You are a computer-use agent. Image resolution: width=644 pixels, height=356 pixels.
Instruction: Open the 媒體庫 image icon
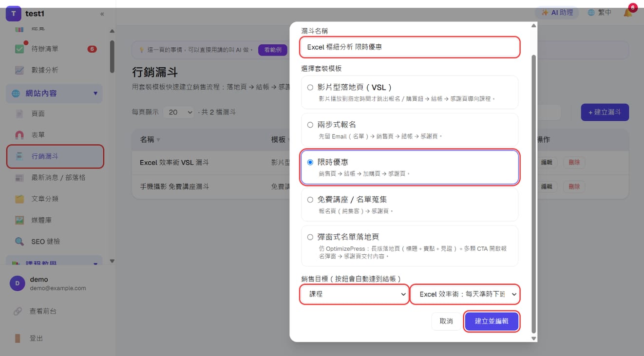[x=19, y=220]
